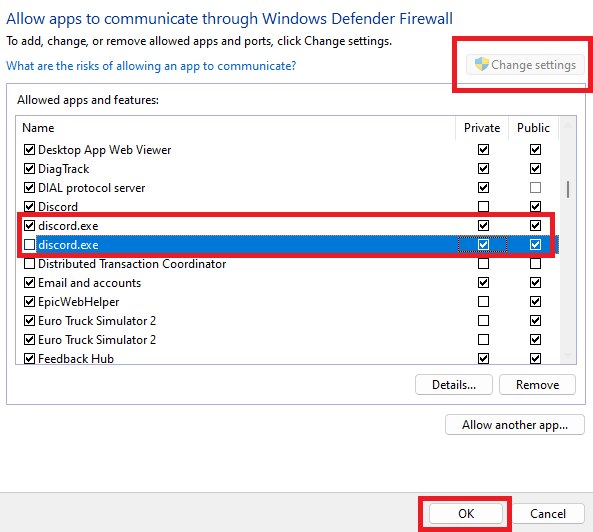Click the Change settings button
The image size is (593, 532).
525,65
